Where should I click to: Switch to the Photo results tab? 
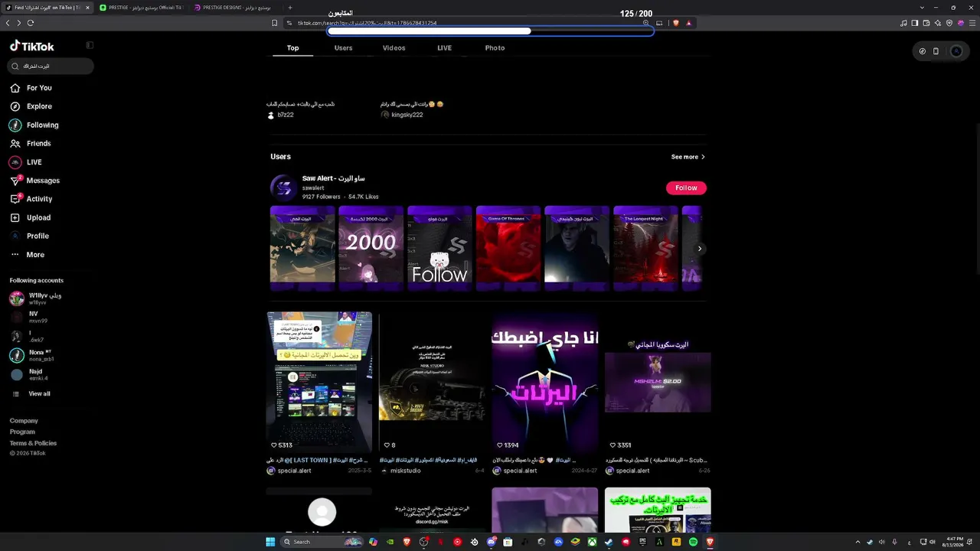coord(495,48)
